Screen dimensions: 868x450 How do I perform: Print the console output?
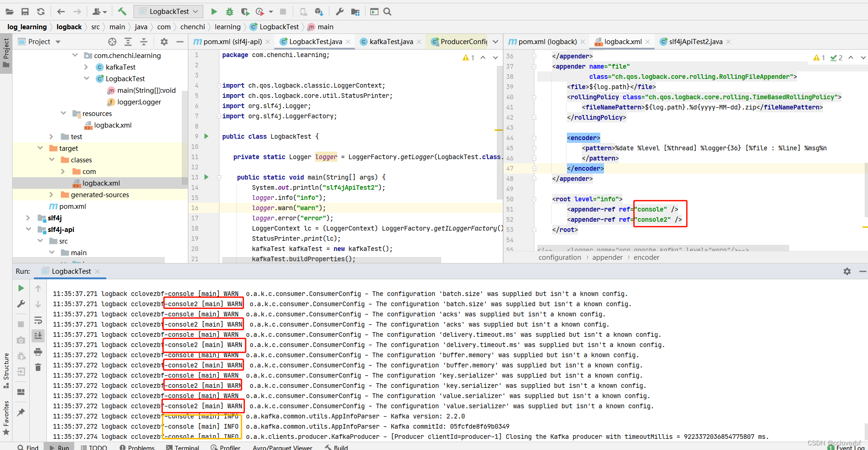coord(38,351)
